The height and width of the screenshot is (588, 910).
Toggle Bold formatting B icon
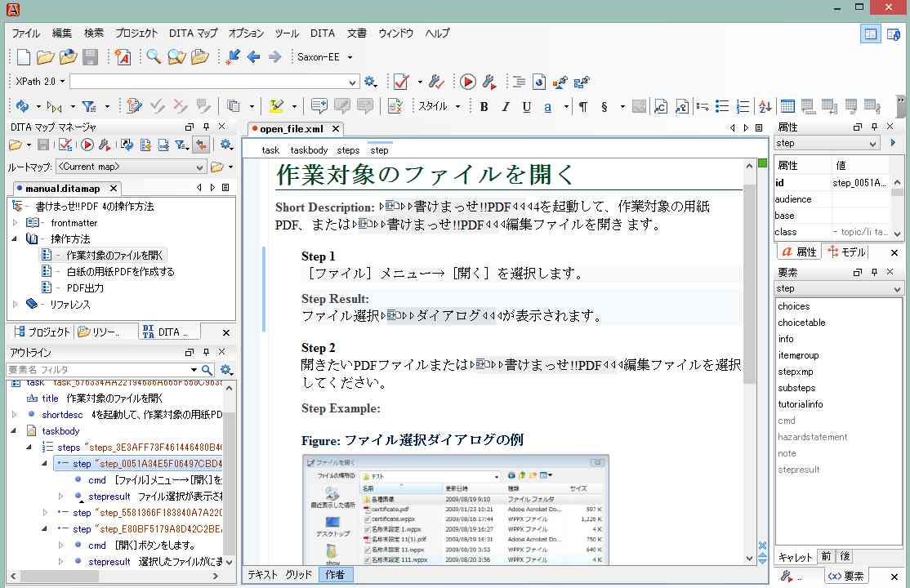click(484, 107)
